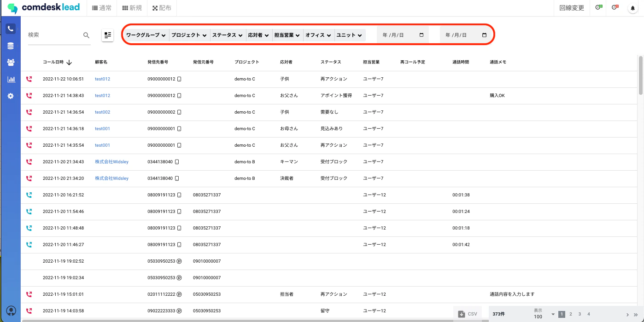
Task: Open 株式会社Widsley link in 21:34:20 row
Action: [112, 178]
